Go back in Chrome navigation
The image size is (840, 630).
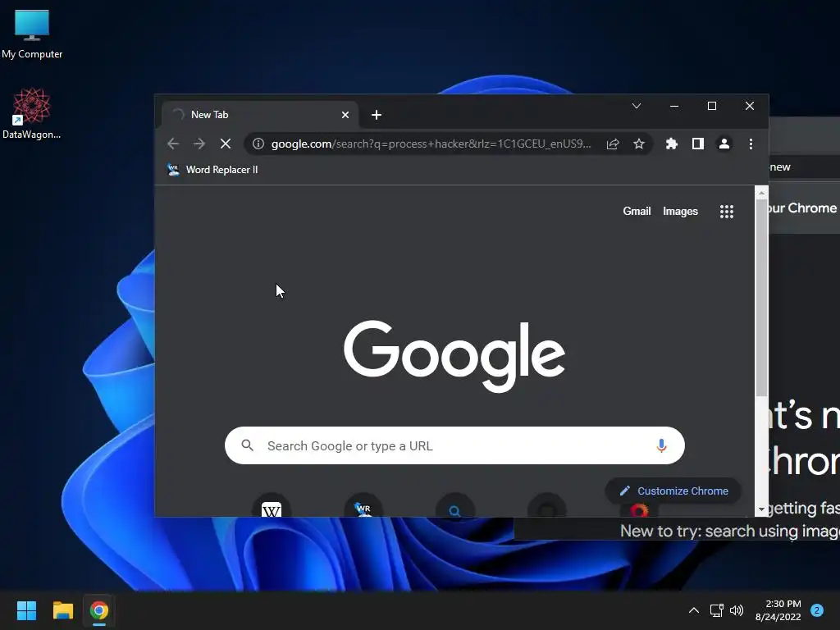coord(172,144)
